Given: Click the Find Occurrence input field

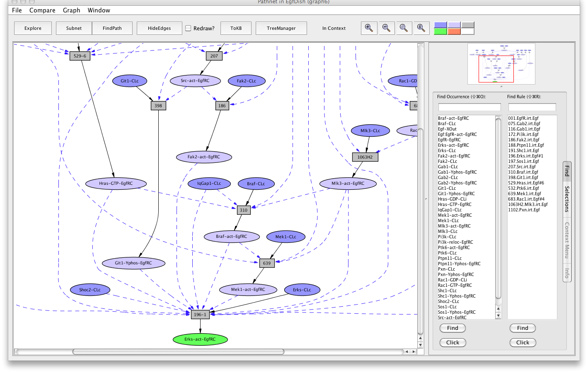Looking at the screenshot, I should [469, 107].
